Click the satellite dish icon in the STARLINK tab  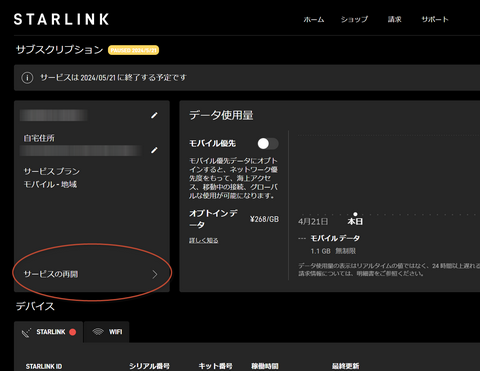coord(26,332)
